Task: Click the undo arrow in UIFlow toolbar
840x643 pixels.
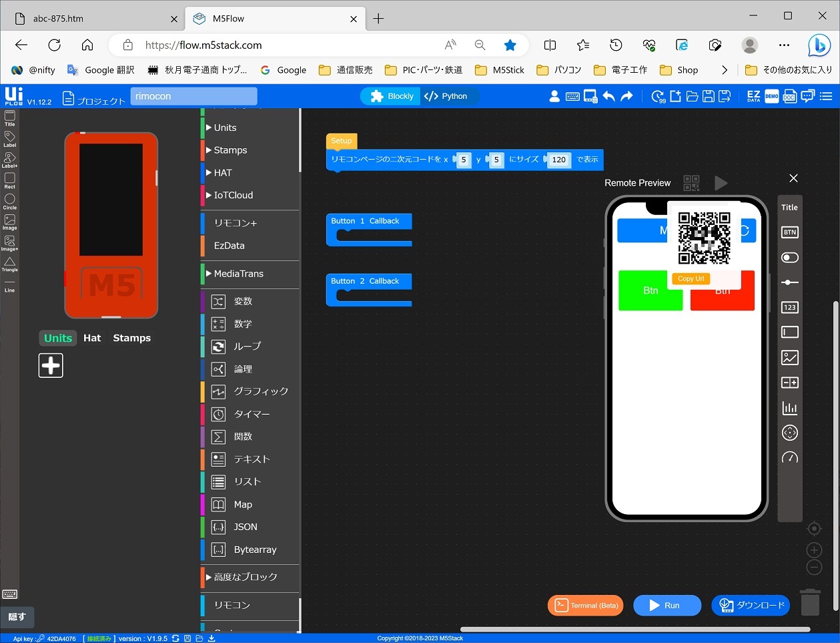Action: click(608, 96)
